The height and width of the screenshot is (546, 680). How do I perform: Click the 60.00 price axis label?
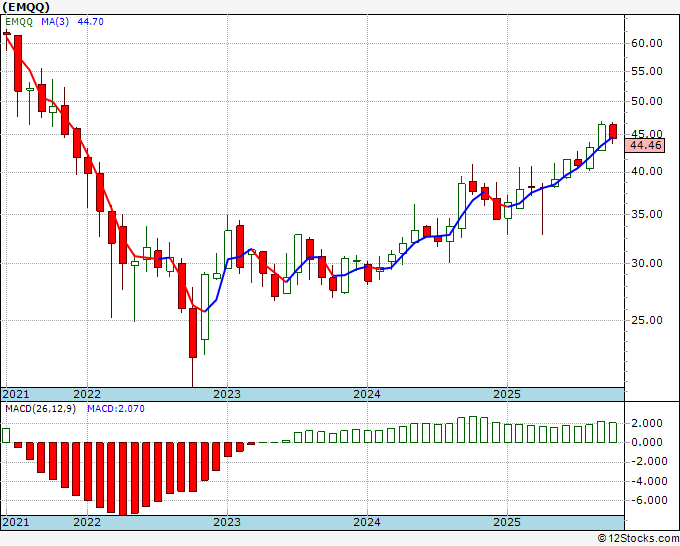[647, 43]
